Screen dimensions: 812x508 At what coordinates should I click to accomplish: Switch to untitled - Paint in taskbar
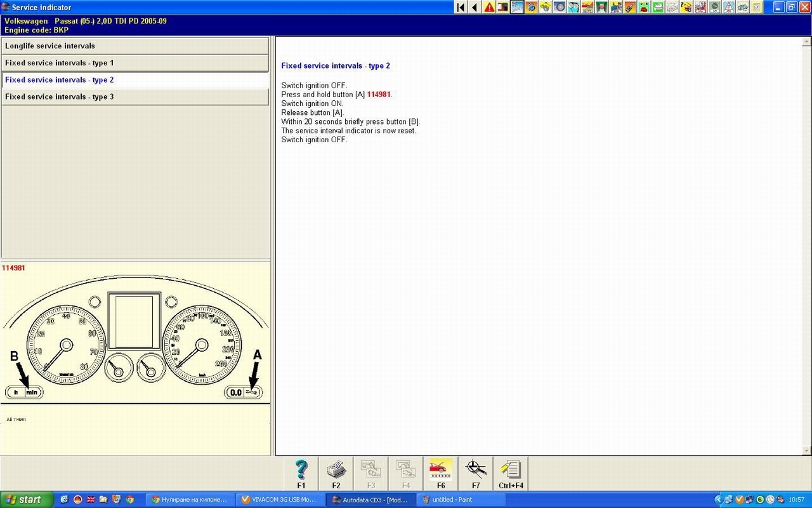(x=461, y=500)
